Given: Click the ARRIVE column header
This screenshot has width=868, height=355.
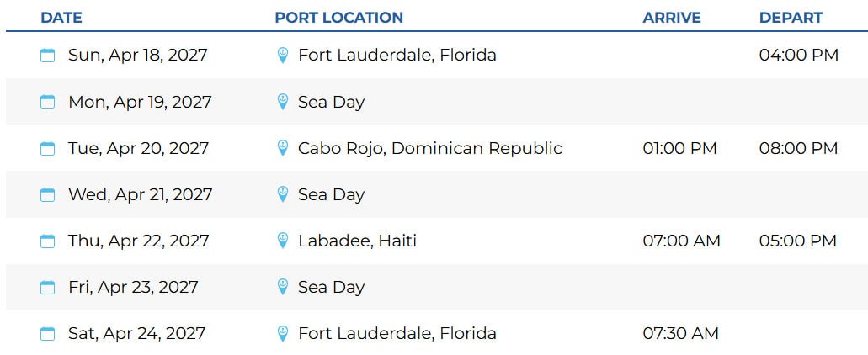Looking at the screenshot, I should coord(672,18).
